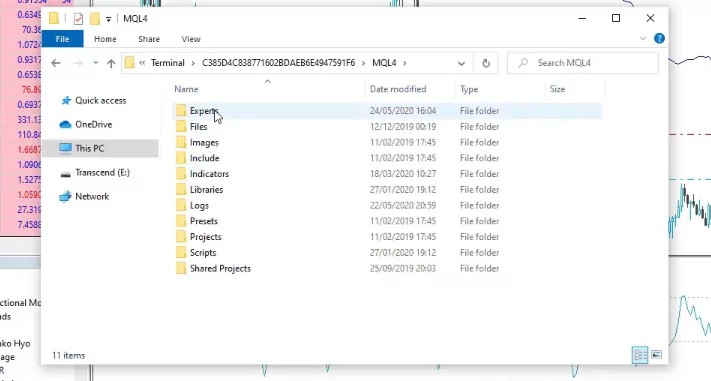Select the Projects folder icon
Screen dimensions: 711x381
pos(181,237)
